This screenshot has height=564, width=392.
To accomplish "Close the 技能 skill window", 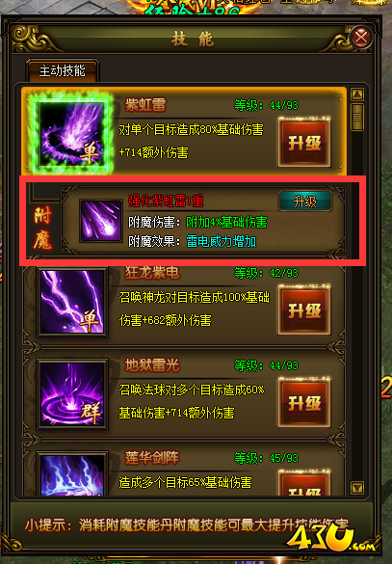I will [361, 37].
